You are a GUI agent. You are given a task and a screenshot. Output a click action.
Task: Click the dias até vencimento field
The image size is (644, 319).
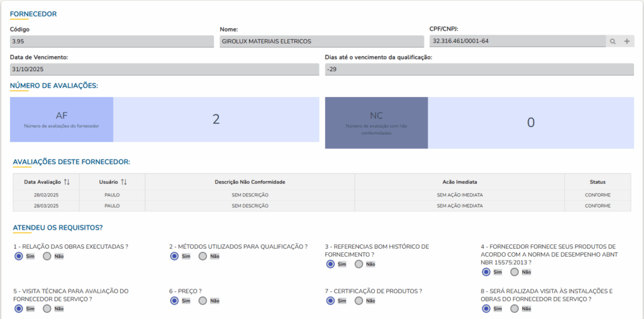(479, 69)
